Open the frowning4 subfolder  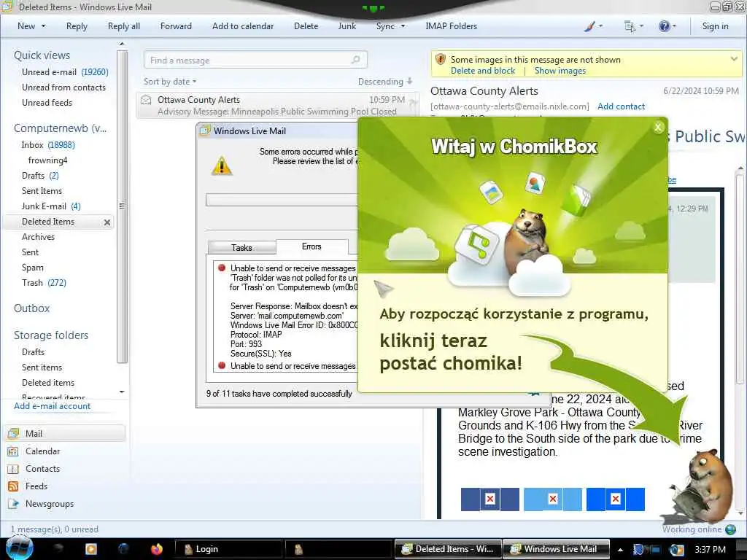click(47, 160)
